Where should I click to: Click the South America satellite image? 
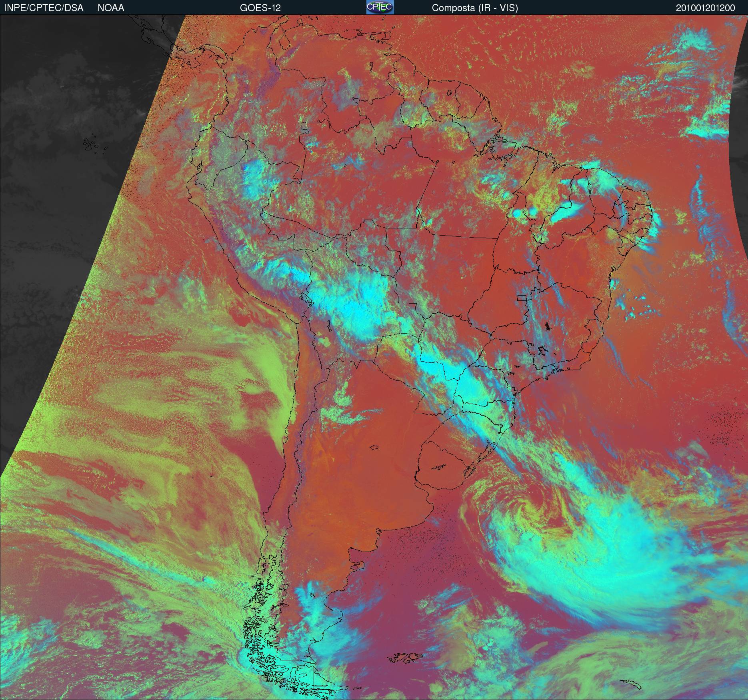[374, 357]
